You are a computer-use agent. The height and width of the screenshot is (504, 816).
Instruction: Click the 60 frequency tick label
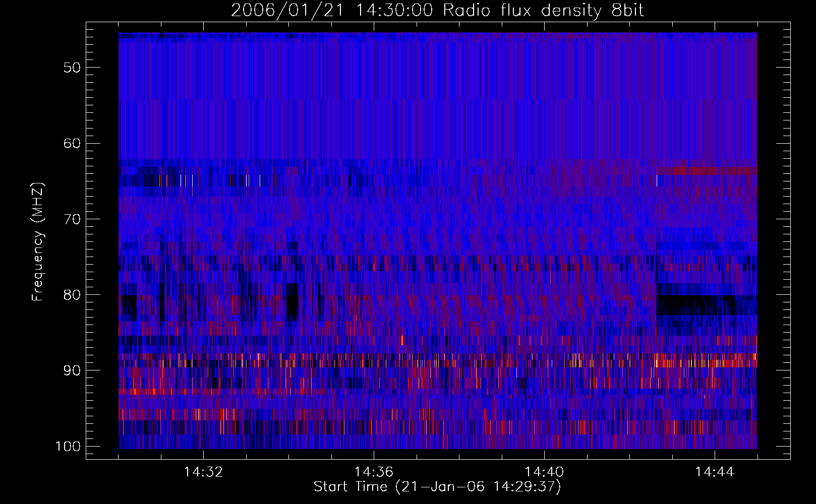(x=72, y=143)
